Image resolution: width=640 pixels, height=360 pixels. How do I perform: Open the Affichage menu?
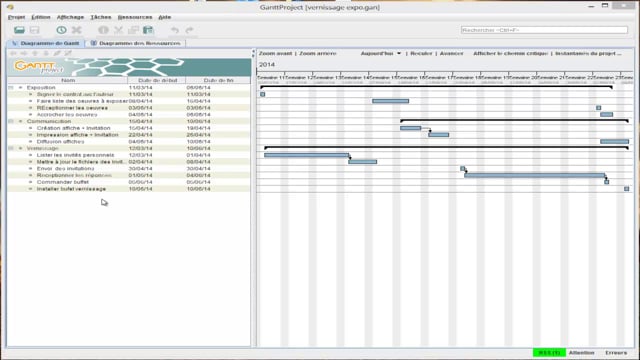(70, 17)
